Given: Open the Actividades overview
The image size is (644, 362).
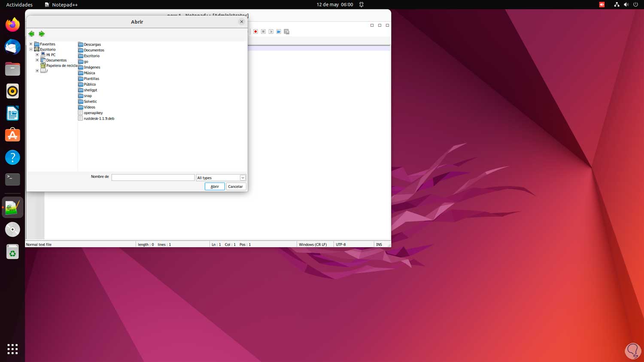Looking at the screenshot, I should click(x=19, y=5).
